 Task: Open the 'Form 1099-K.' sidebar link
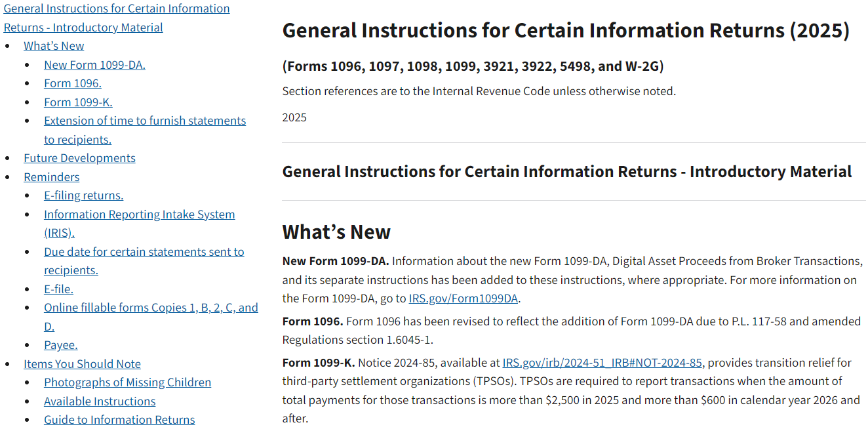[78, 102]
